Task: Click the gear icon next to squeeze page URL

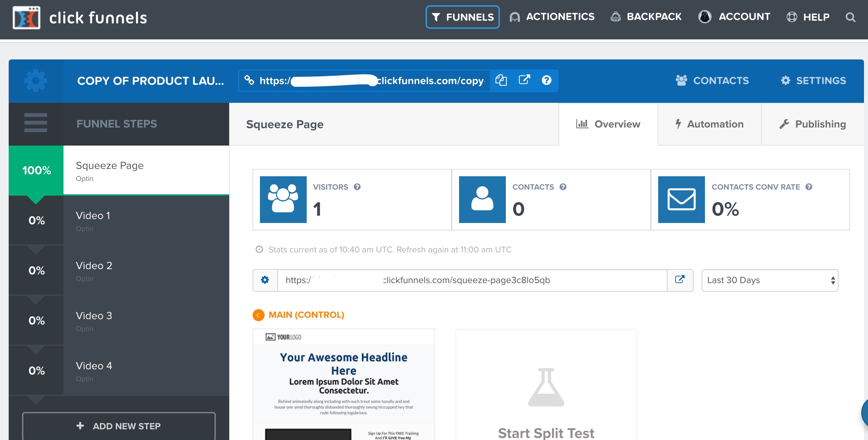Action: (265, 280)
